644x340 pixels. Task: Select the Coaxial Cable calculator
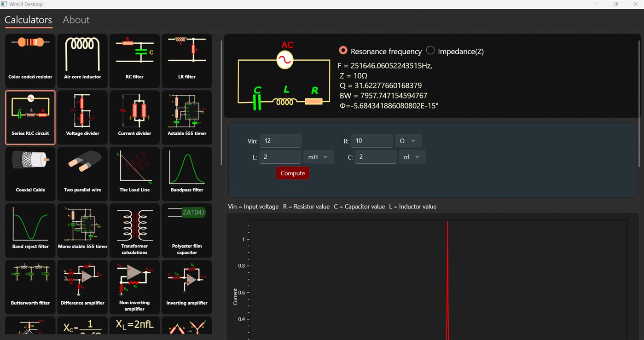[x=30, y=173]
